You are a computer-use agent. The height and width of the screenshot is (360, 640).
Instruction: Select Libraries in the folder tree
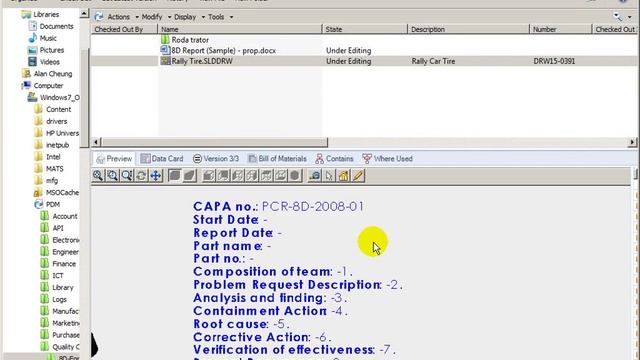tap(41, 14)
